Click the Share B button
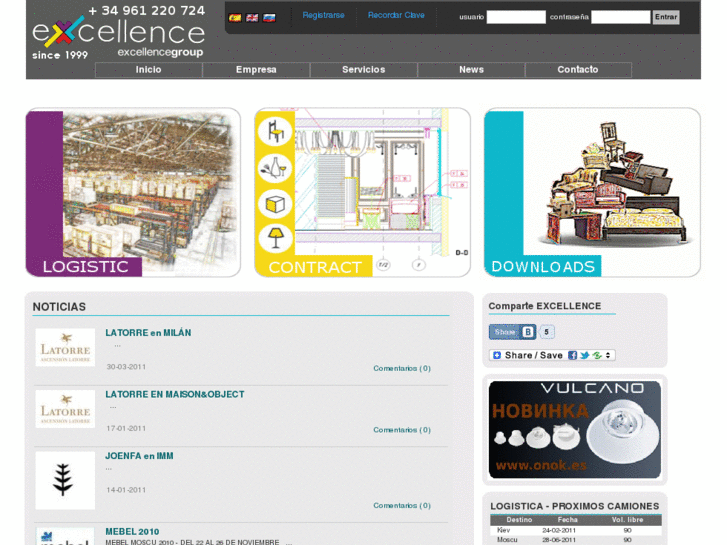The width and height of the screenshot is (727, 545). click(x=512, y=332)
